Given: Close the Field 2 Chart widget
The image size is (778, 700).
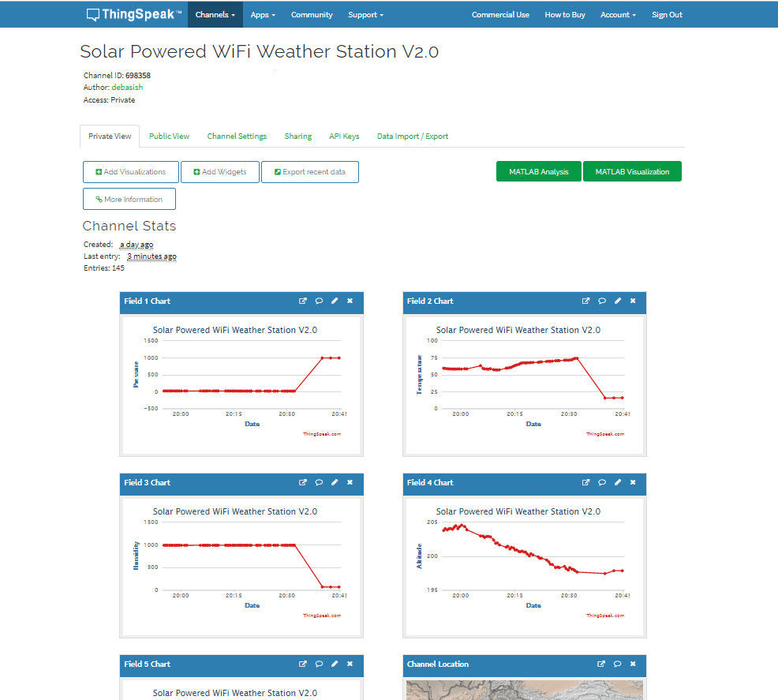Looking at the screenshot, I should (x=633, y=301).
